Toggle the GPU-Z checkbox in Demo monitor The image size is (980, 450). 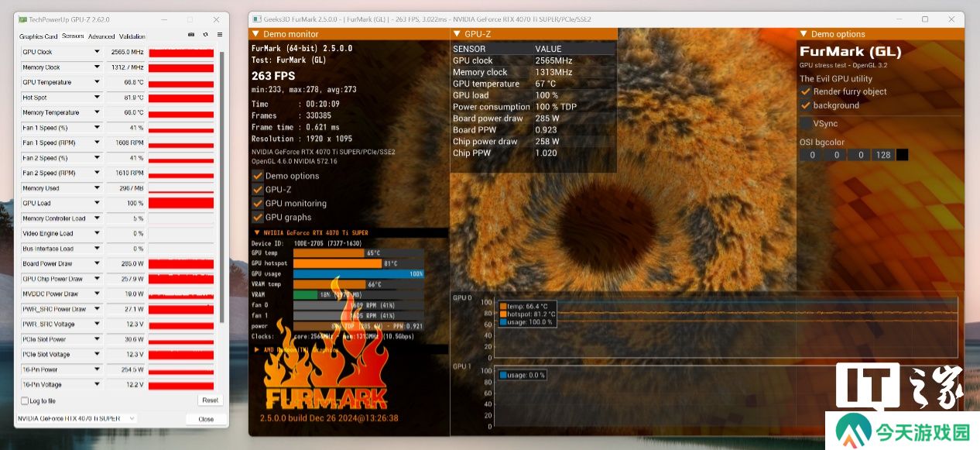pyautogui.click(x=258, y=189)
